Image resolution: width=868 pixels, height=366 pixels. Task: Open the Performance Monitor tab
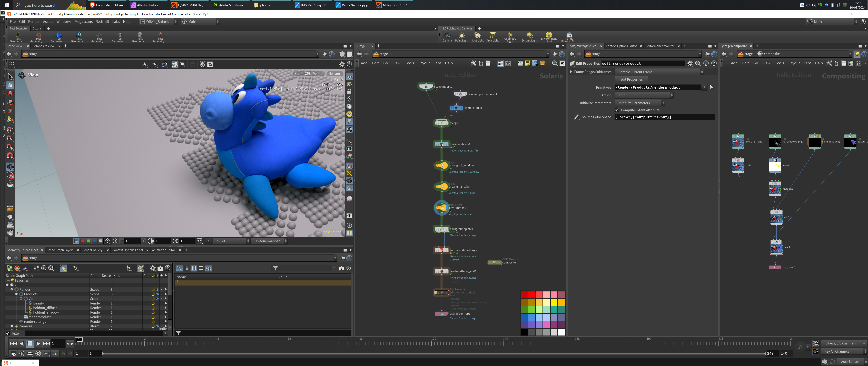[x=660, y=46]
